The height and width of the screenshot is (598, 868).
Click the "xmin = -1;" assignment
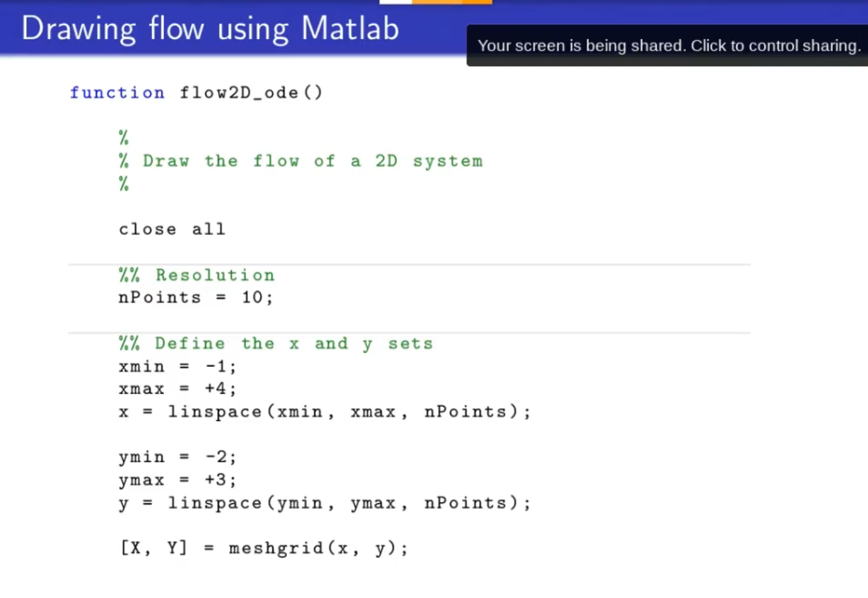177,367
